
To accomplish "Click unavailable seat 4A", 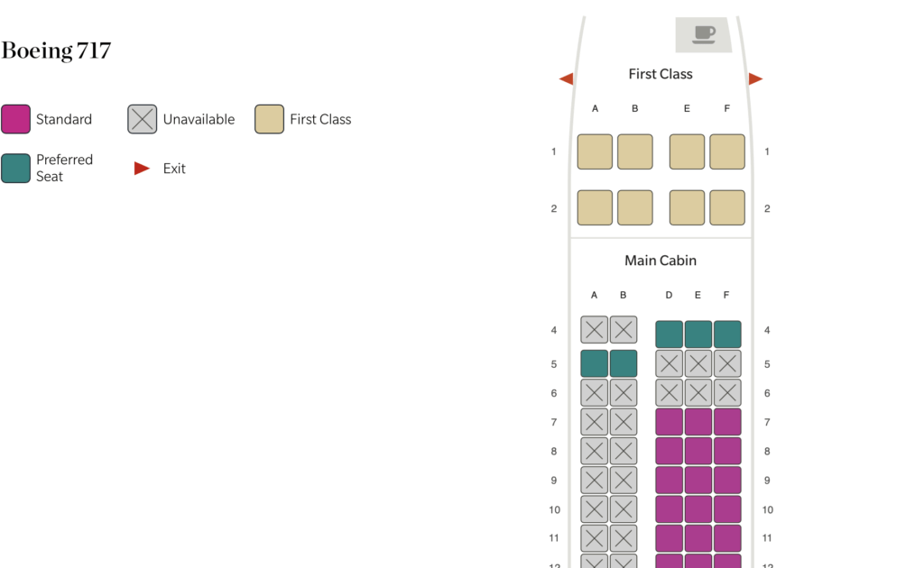I will coord(594,330).
